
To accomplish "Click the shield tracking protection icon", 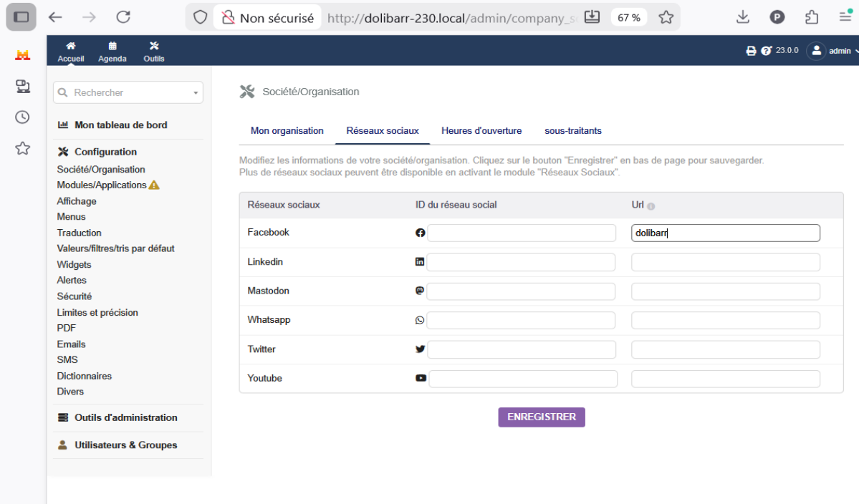I will click(x=201, y=17).
